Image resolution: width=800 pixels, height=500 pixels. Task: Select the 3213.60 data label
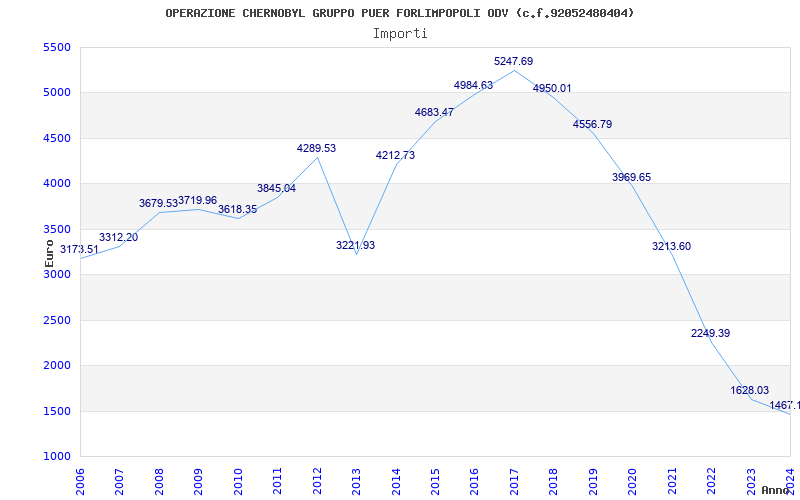(671, 246)
